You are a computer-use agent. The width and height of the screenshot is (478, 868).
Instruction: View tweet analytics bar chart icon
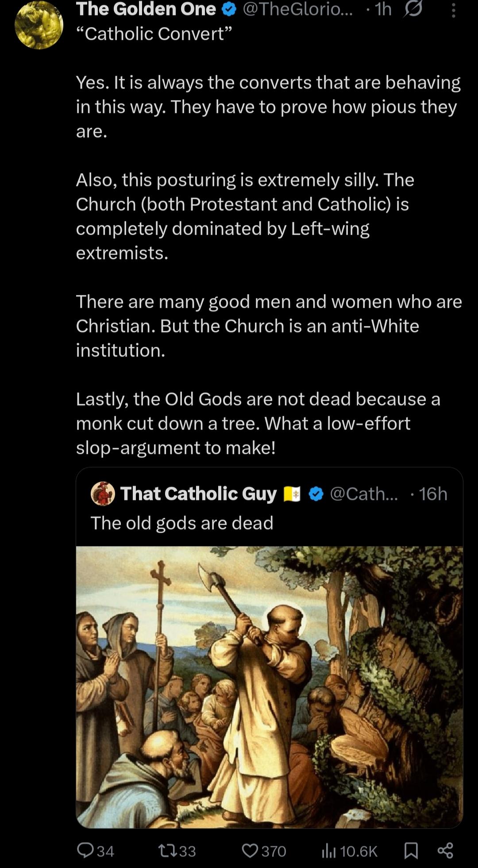click(329, 850)
